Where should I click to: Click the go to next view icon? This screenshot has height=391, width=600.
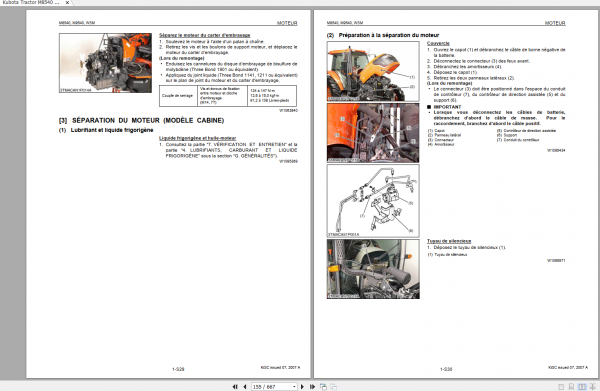click(333, 387)
